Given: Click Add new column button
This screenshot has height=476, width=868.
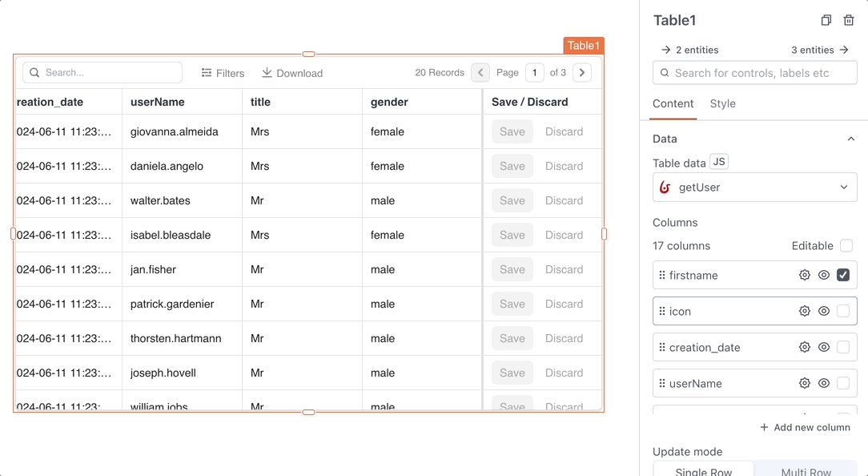Looking at the screenshot, I should click(x=805, y=427).
